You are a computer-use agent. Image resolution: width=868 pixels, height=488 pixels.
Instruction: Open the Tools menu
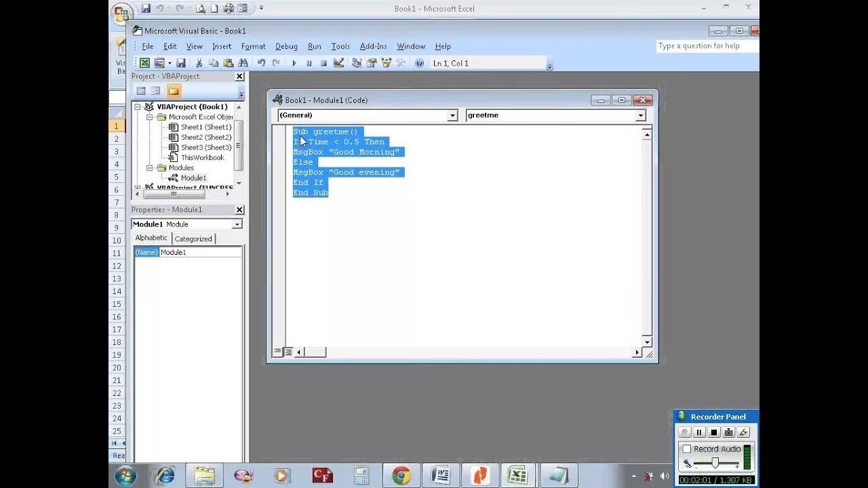340,46
